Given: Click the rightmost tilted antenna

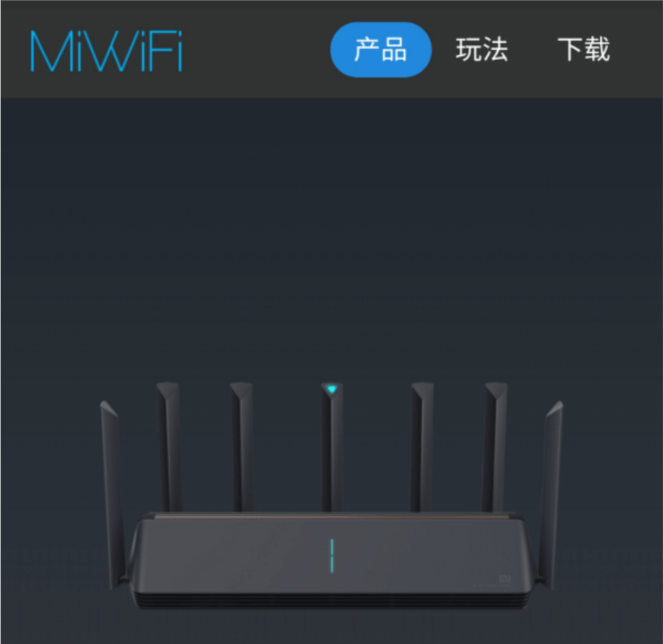Looking at the screenshot, I should pyautogui.click(x=552, y=494).
